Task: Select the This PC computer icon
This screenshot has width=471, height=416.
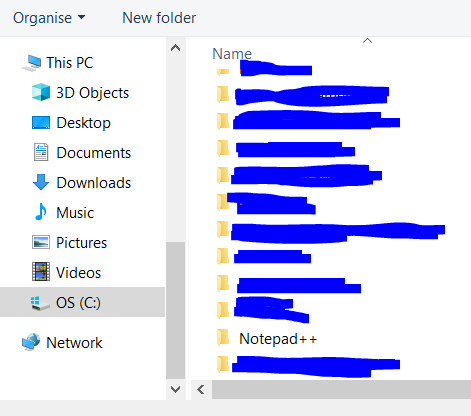Action: 32,63
